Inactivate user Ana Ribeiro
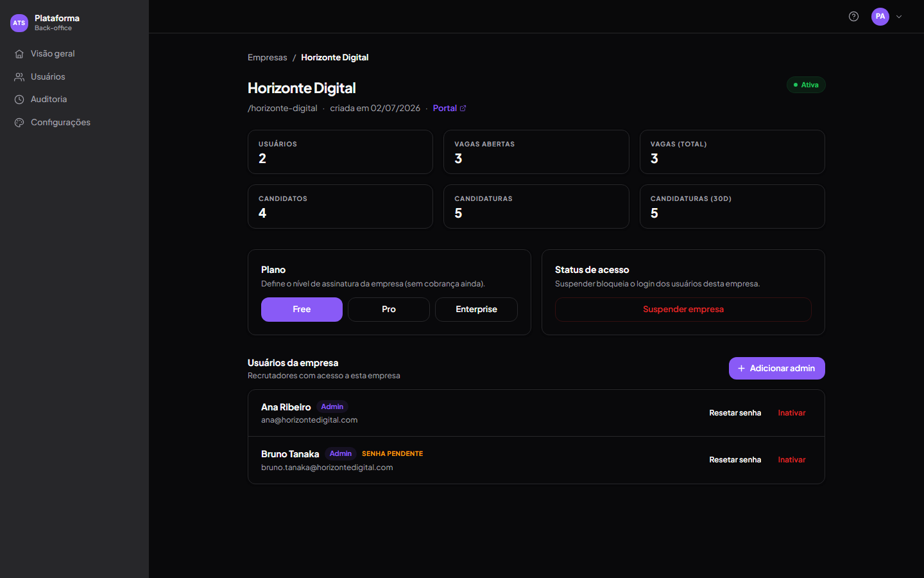 click(x=792, y=413)
